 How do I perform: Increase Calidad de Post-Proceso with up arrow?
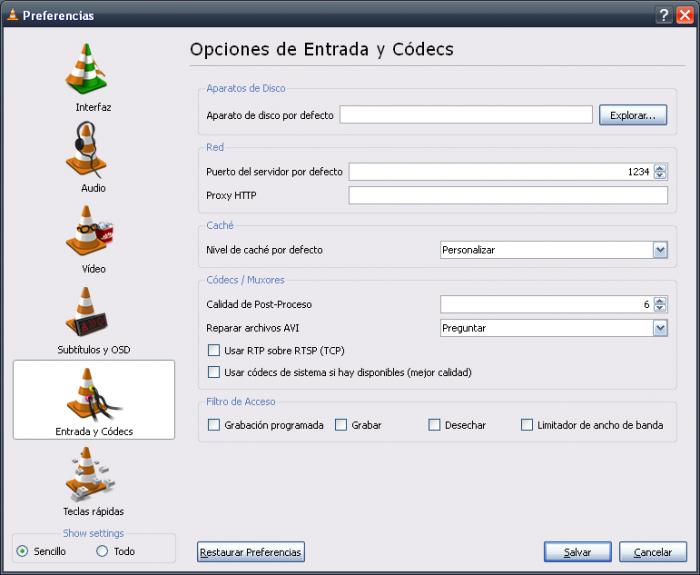coord(660,300)
